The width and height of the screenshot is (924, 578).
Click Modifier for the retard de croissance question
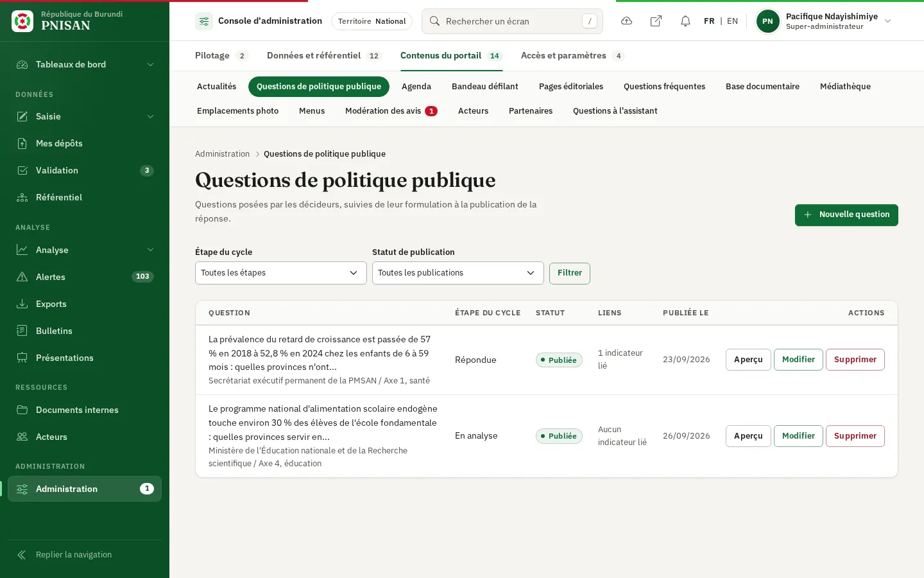point(798,360)
